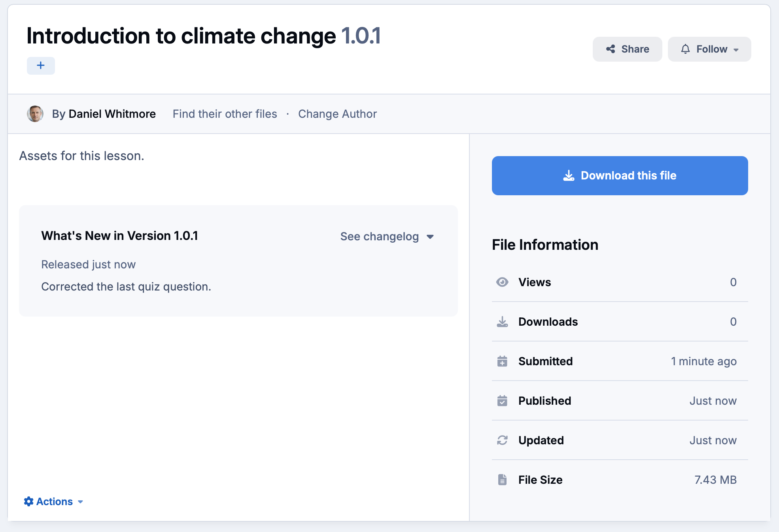
Task: Click the File Size document icon
Action: (502, 480)
